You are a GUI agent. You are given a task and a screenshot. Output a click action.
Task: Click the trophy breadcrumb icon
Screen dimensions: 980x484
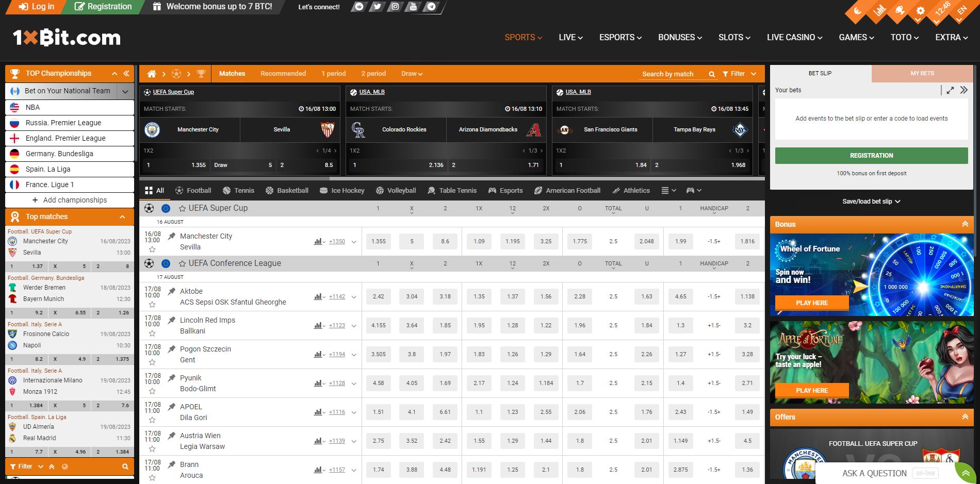(x=201, y=74)
